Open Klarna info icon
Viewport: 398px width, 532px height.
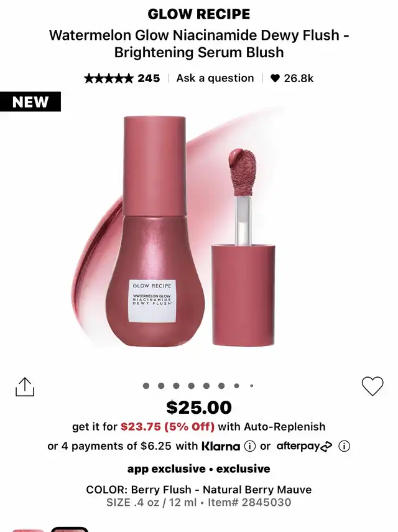[250, 446]
